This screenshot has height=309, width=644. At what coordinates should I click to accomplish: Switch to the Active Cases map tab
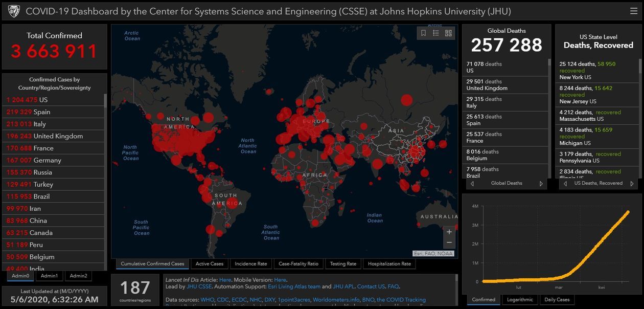210,264
